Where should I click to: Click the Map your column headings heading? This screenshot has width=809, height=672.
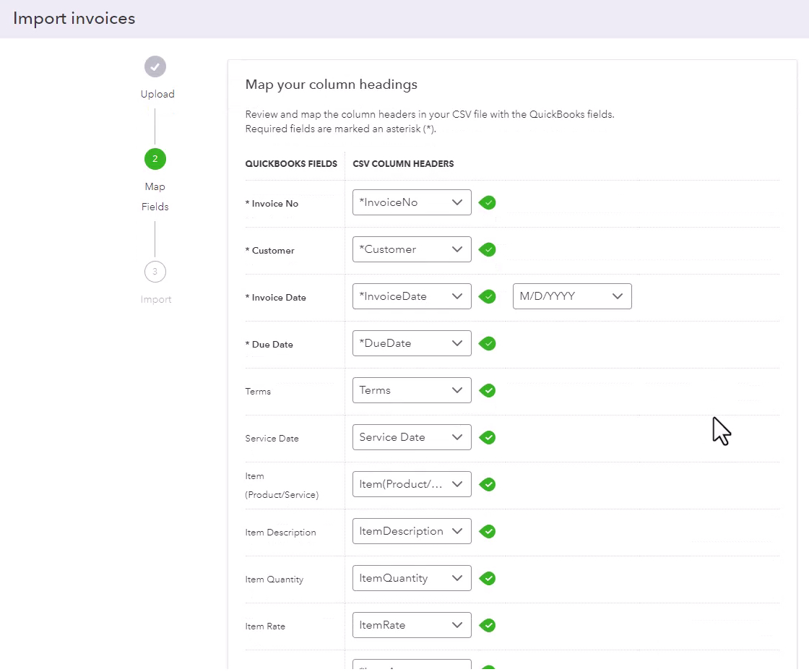pyautogui.click(x=332, y=85)
